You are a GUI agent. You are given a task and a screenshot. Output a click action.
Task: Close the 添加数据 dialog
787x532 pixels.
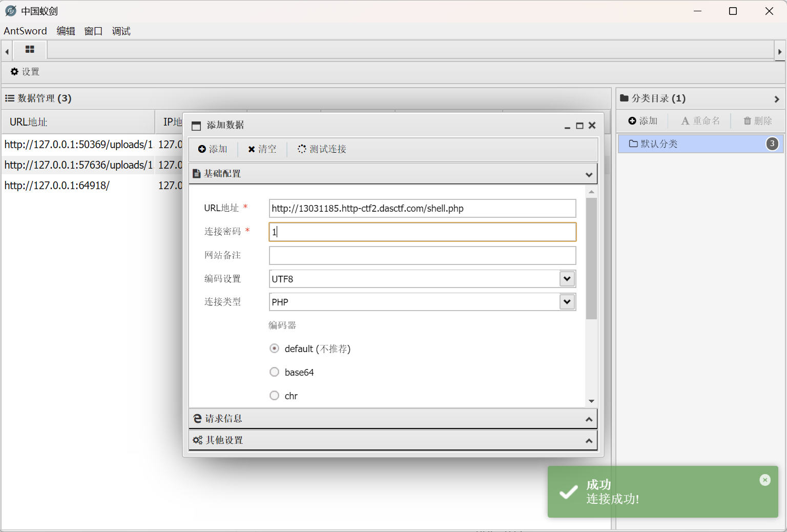pos(592,126)
